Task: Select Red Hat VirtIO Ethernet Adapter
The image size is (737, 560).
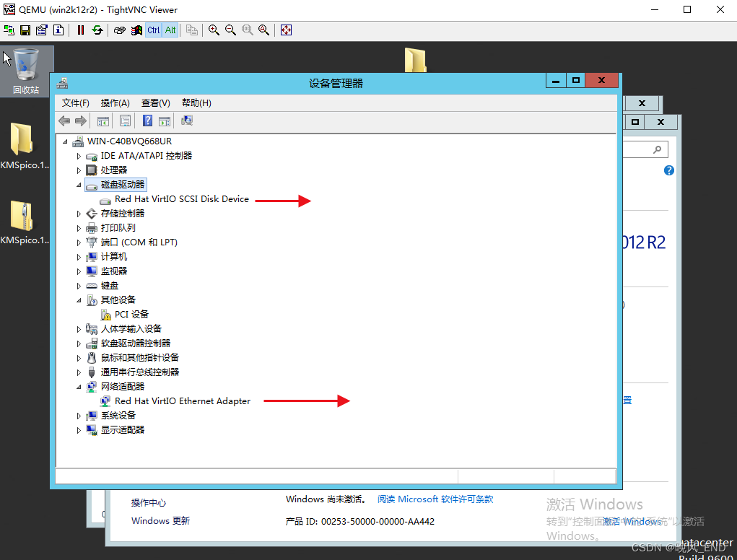Action: click(183, 401)
